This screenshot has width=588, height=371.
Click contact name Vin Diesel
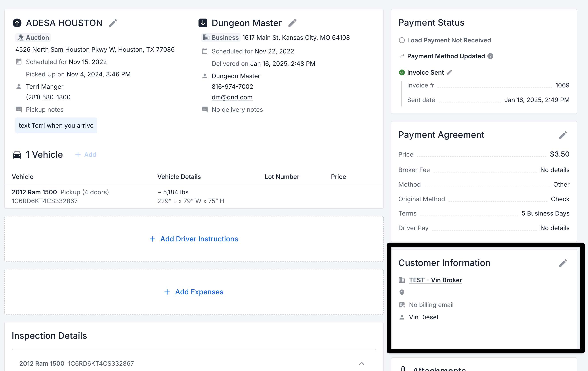coord(423,317)
